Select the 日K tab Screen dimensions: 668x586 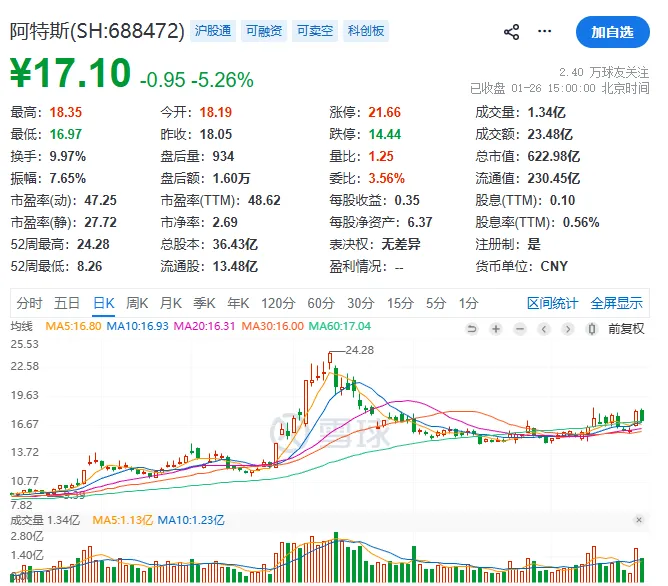tap(104, 303)
